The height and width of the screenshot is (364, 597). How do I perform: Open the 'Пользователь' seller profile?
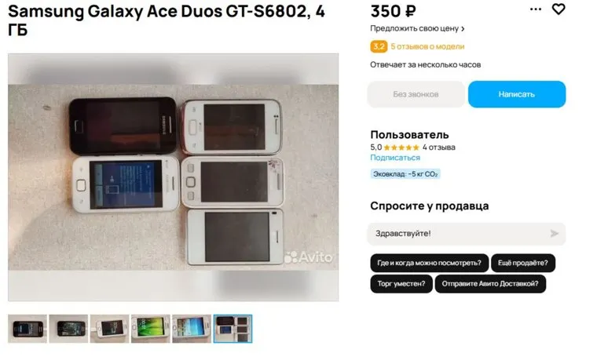click(409, 135)
